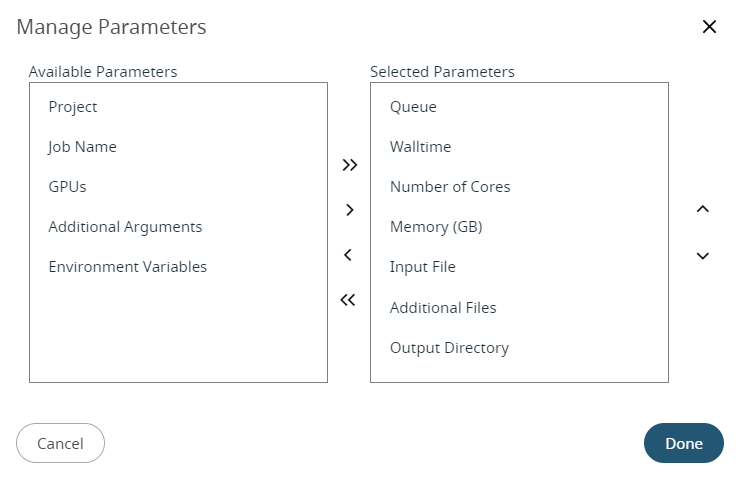Screen dimensions: 739x478
Task: Select Queue in Selected Parameters
Action: 413,107
